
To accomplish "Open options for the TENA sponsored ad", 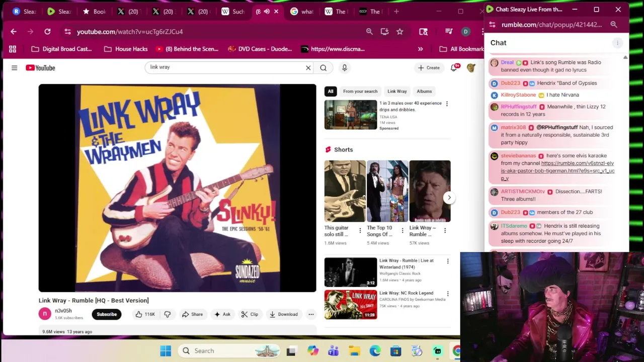I will click(447, 104).
